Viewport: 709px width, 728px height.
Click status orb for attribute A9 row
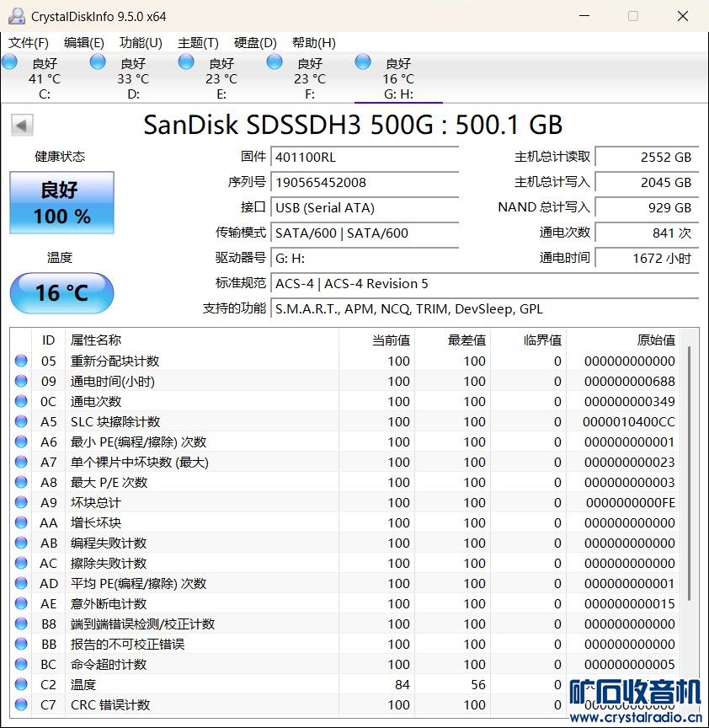(21, 502)
